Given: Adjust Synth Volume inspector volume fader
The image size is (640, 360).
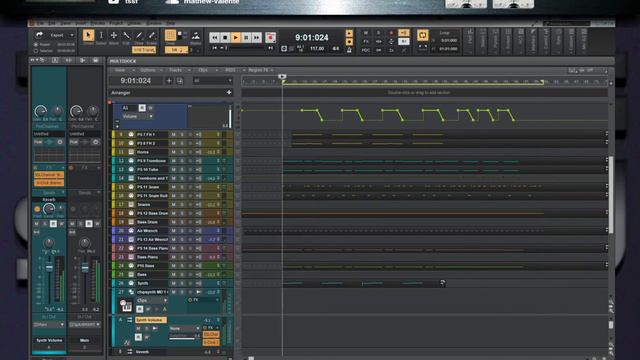Looking at the screenshot, I should (49, 267).
